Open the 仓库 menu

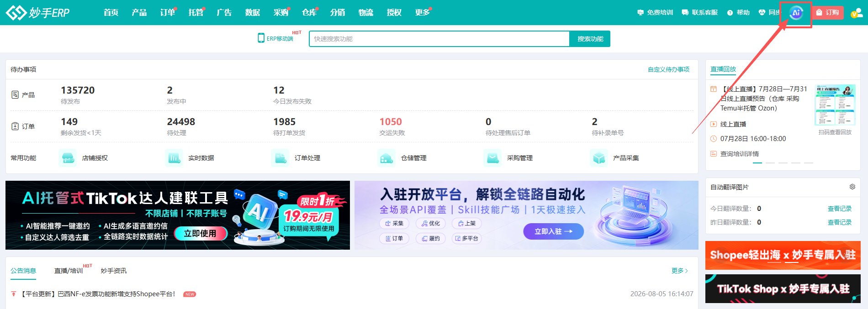pyautogui.click(x=309, y=12)
